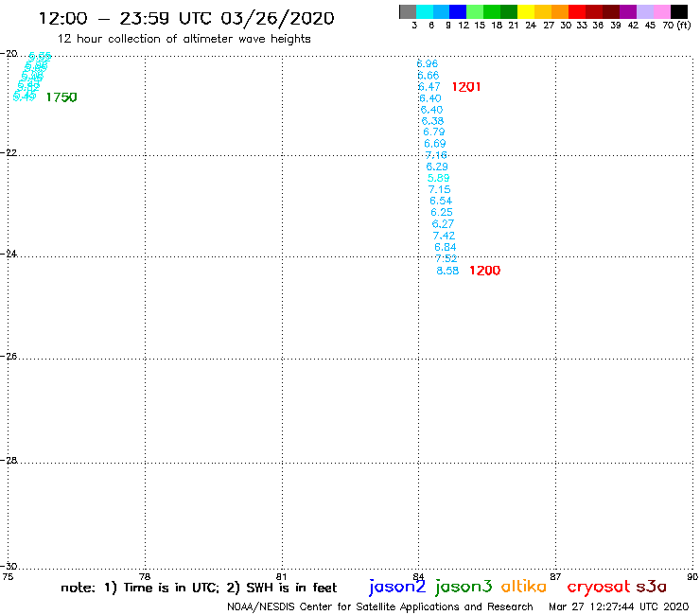Select the NOAA/NESDIS Center footer text
This screenshot has width=700, height=615.
click(380, 607)
